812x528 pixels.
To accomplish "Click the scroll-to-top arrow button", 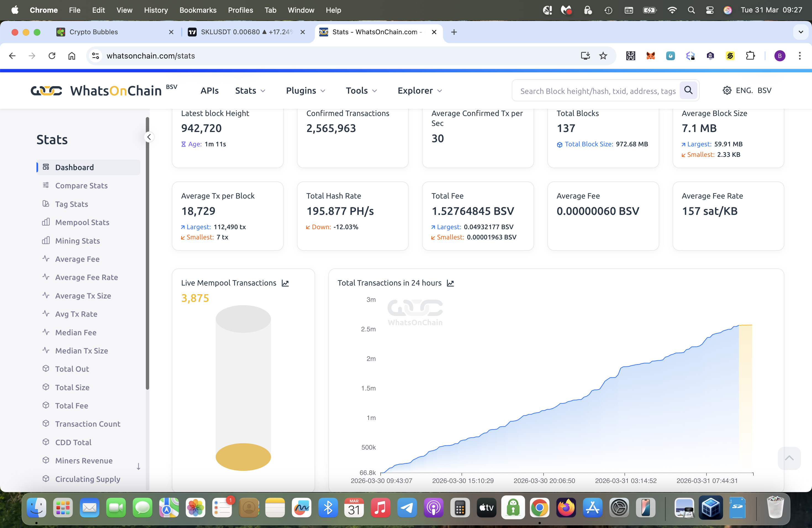I will [x=789, y=458].
